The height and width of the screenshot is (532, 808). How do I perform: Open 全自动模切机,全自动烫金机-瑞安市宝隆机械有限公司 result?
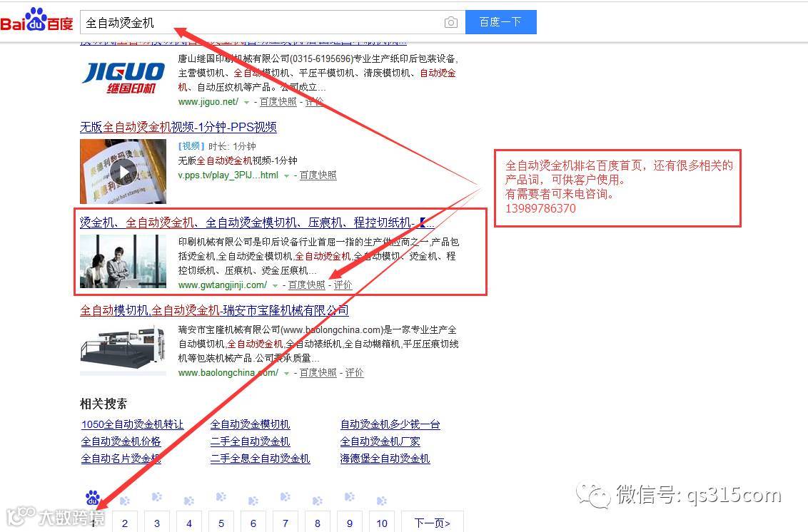point(214,310)
